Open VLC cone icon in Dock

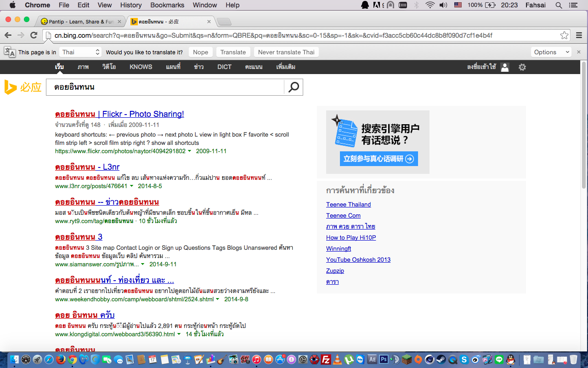pyautogui.click(x=337, y=359)
